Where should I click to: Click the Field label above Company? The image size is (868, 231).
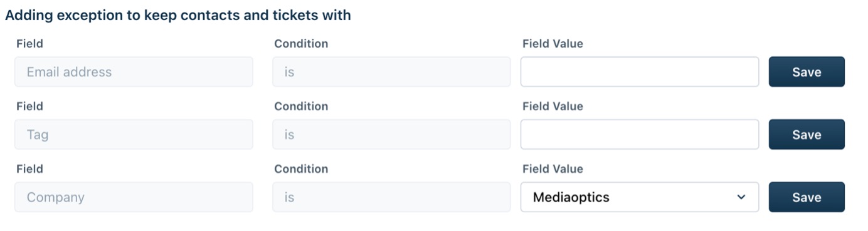[x=29, y=169]
